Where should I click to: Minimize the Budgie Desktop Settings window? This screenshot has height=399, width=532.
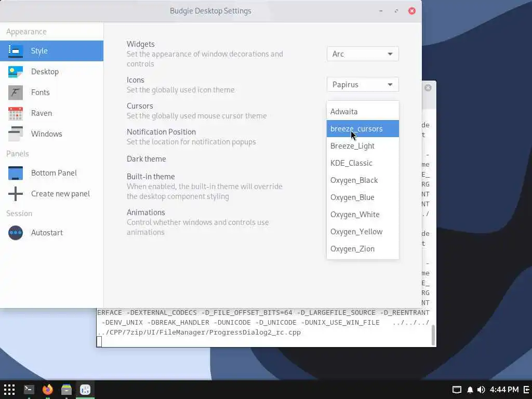(381, 11)
